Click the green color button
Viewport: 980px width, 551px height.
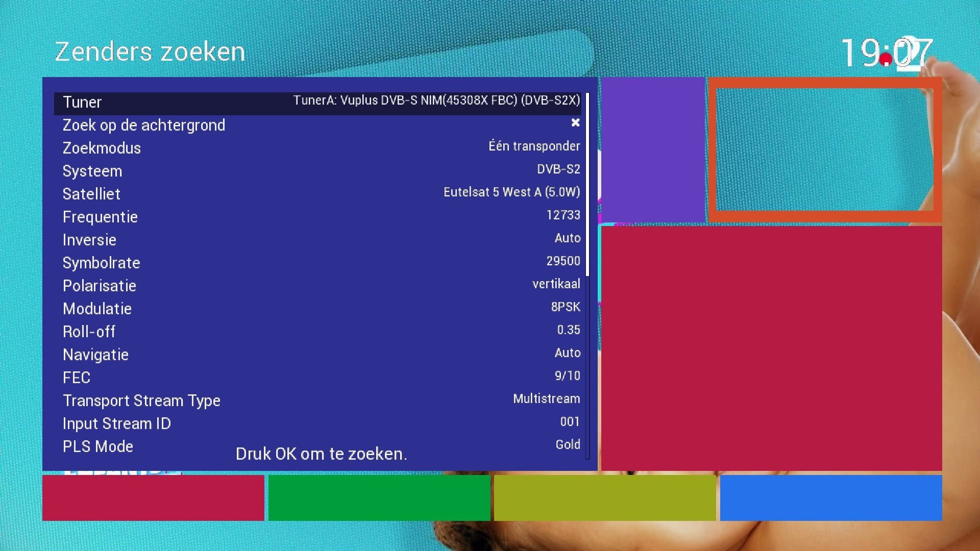pyautogui.click(x=379, y=498)
